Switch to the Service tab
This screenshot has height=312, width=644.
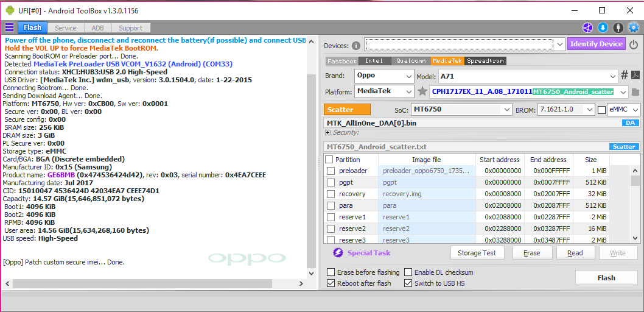(66, 28)
